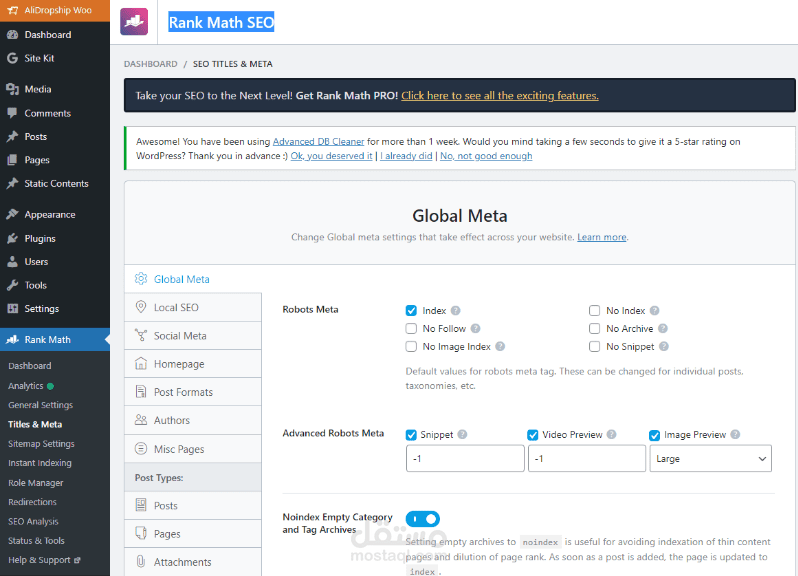Open Redirections in Rank Math submenu
Screen dimensions: 798x576
32,502
